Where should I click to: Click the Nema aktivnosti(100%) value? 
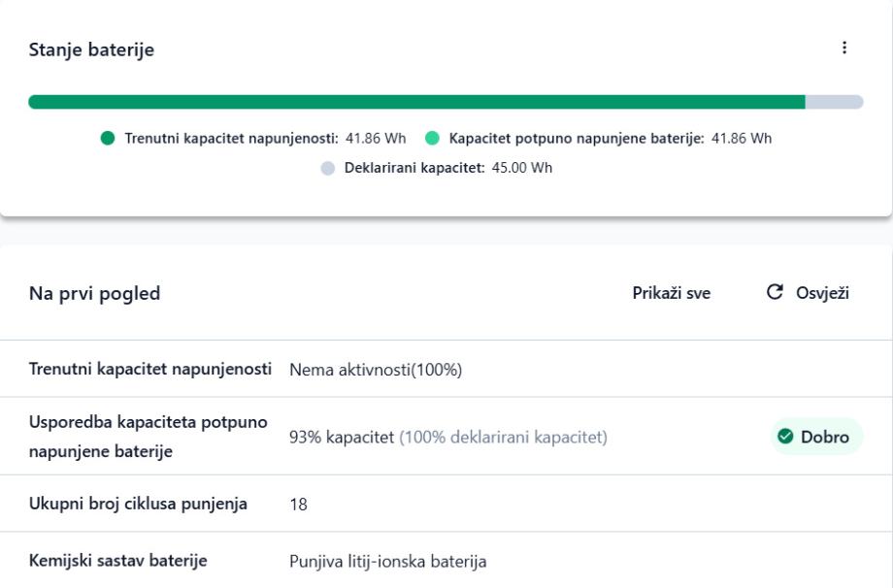tap(375, 369)
